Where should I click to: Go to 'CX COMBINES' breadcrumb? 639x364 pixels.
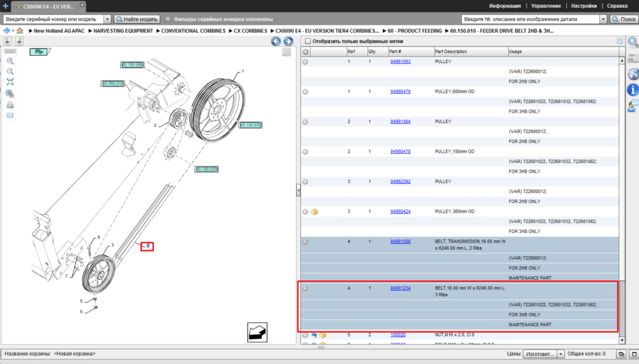click(x=250, y=31)
